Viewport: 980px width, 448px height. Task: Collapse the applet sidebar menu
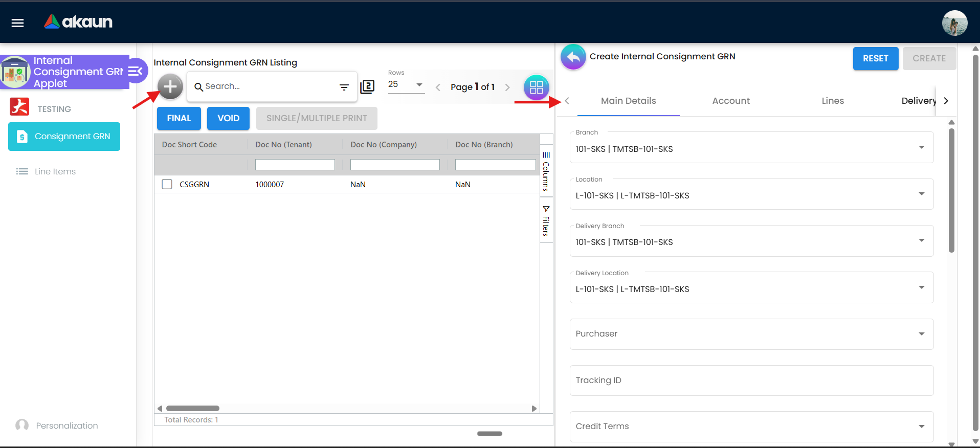pos(135,71)
